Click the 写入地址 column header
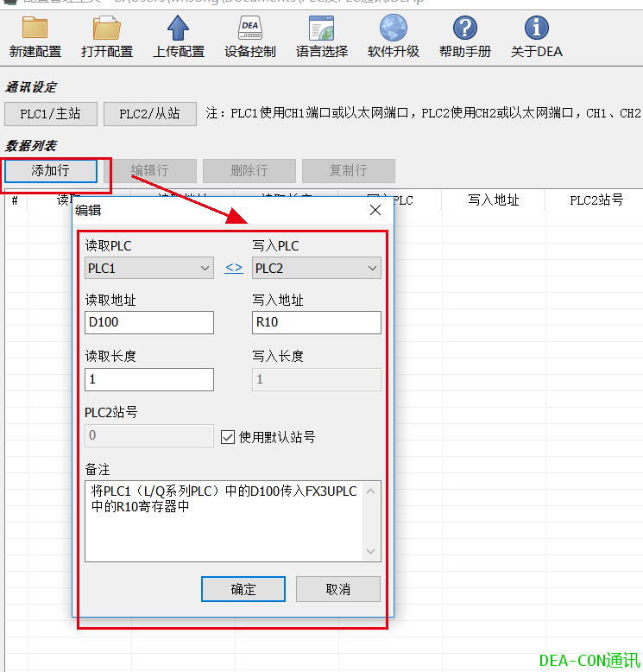Viewport: 643px width, 672px height. pos(494,200)
